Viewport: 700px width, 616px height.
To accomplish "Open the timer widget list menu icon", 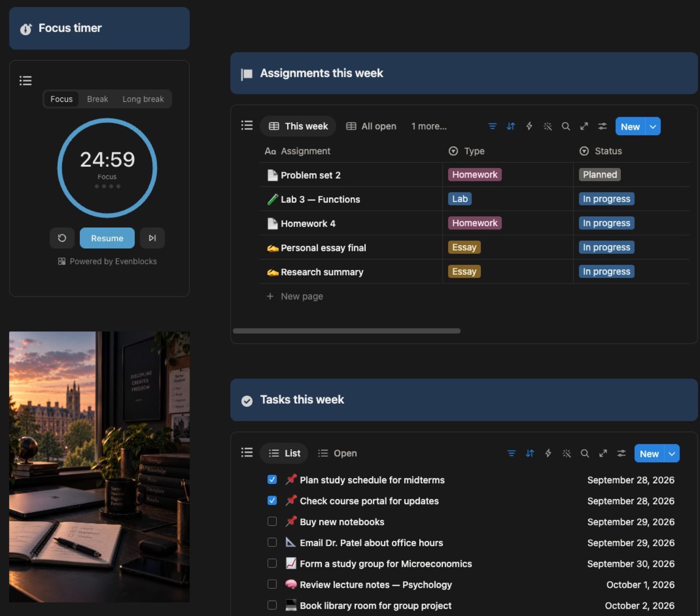I will (25, 80).
